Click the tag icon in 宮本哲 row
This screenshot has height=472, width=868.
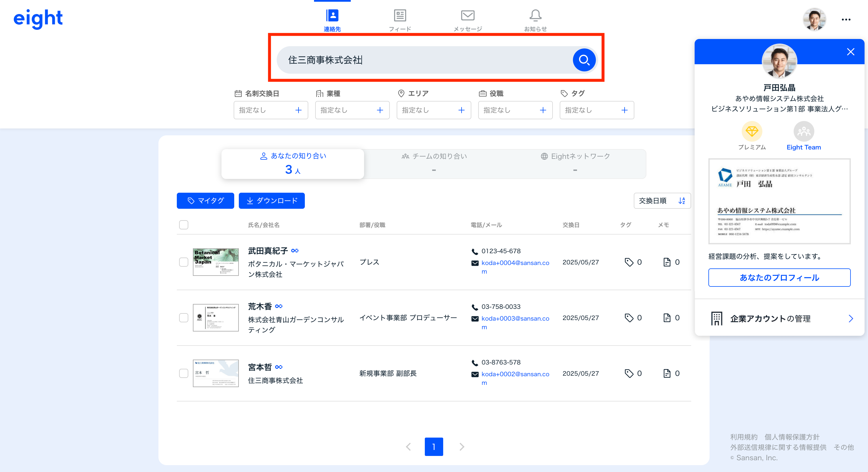pyautogui.click(x=629, y=373)
